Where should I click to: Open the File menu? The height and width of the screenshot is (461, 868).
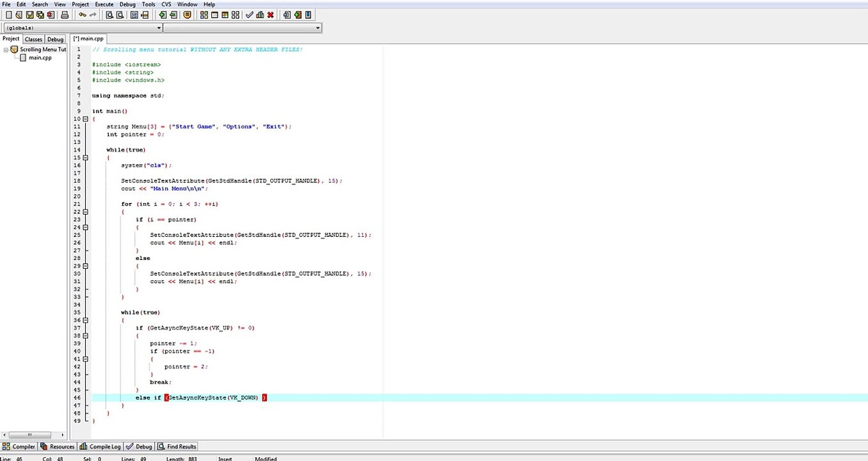pyautogui.click(x=6, y=4)
